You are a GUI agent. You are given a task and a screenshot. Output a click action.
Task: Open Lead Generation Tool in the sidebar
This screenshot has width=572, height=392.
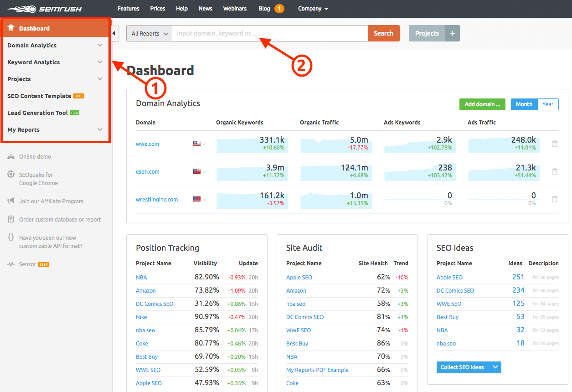[x=37, y=113]
